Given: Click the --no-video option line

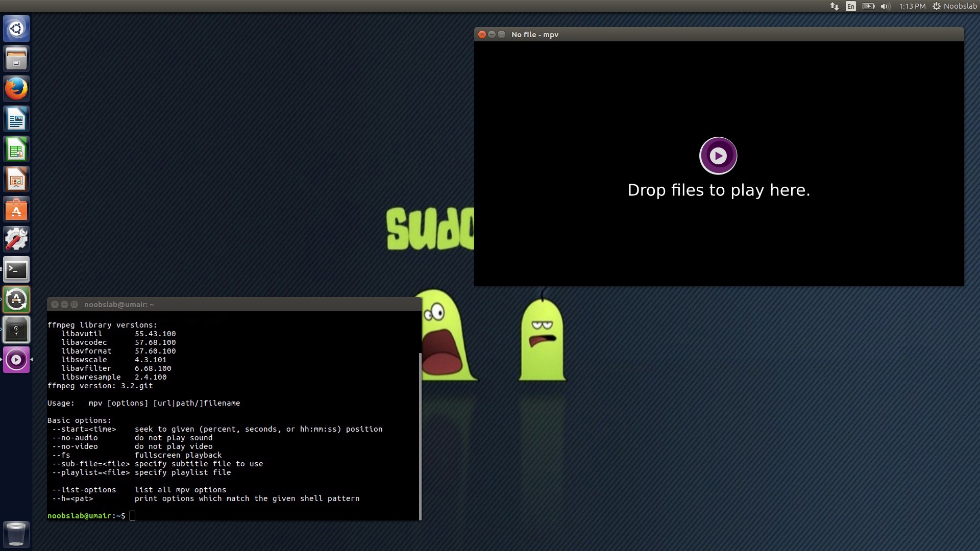Looking at the screenshot, I should click(132, 446).
